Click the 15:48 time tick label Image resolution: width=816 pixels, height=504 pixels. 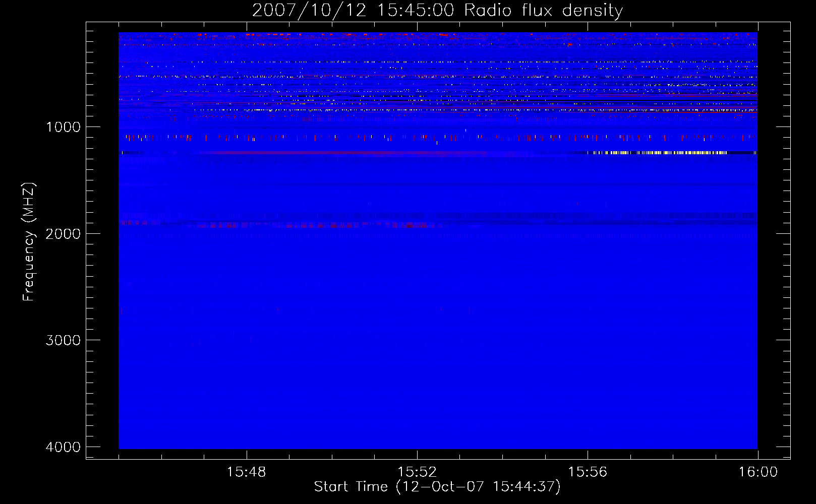tap(246, 472)
